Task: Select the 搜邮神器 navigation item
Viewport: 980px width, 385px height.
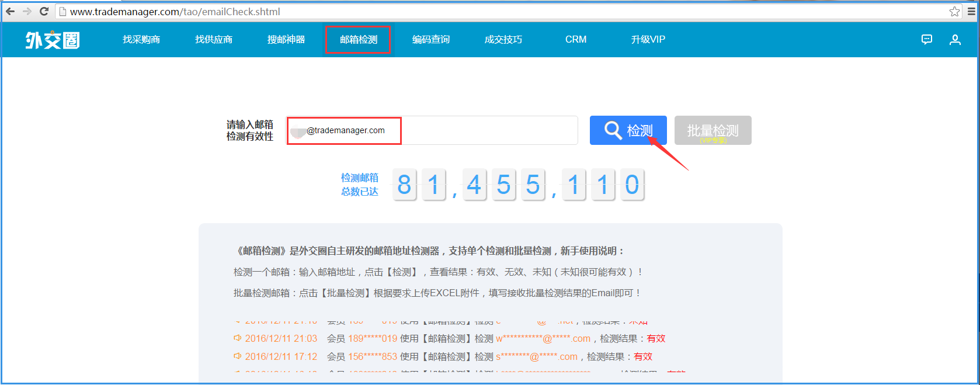Action: pos(286,40)
